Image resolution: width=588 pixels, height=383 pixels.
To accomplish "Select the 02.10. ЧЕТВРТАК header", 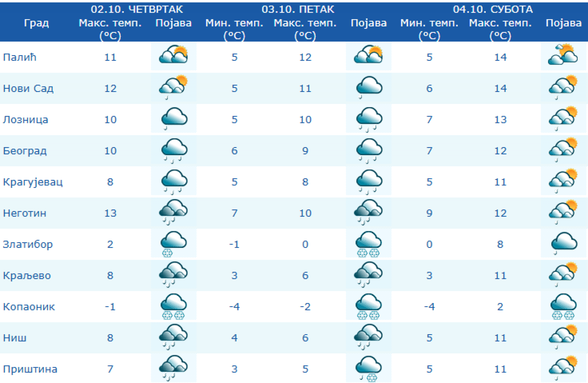I will 137,9.
